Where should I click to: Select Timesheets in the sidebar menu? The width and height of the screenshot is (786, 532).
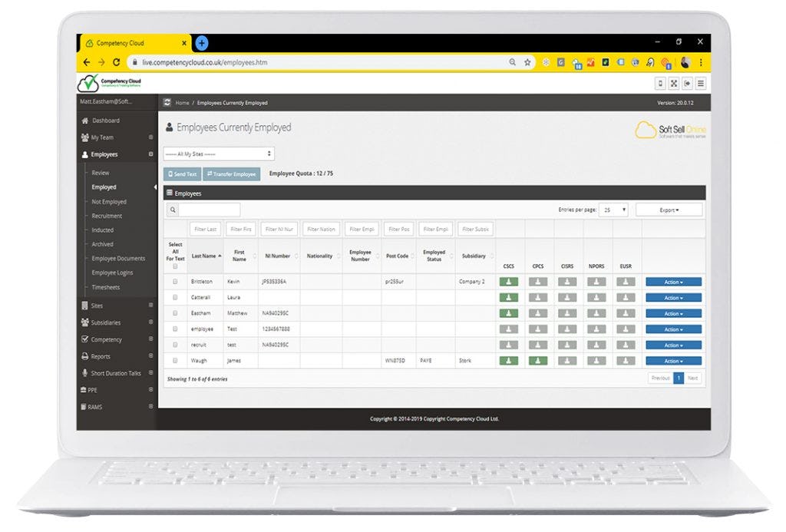(107, 287)
